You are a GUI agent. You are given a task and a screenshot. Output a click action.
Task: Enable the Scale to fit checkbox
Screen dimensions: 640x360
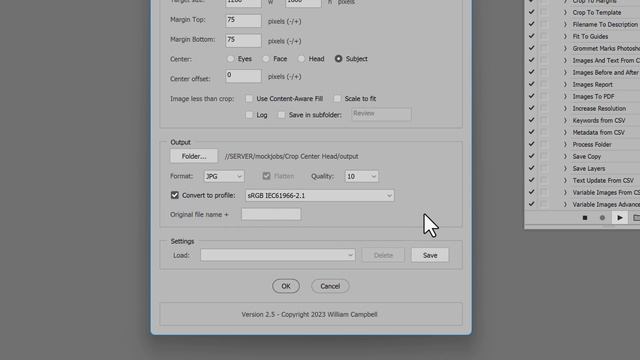click(x=337, y=99)
